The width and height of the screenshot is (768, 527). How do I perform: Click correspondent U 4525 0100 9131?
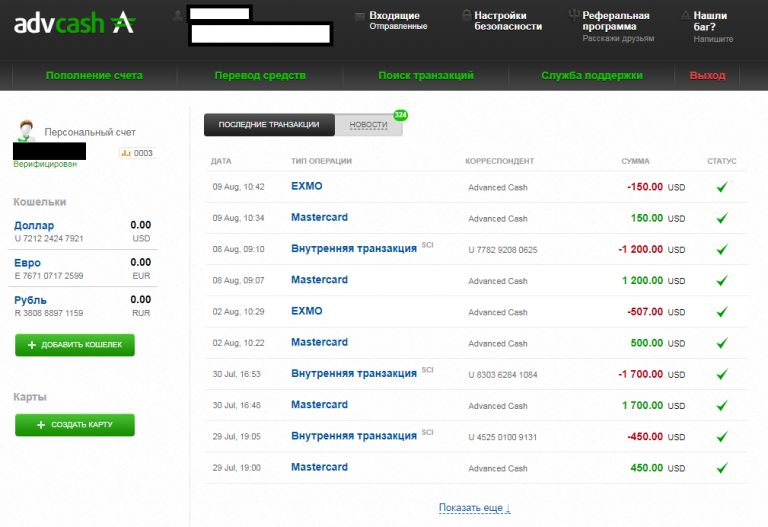[x=503, y=437]
